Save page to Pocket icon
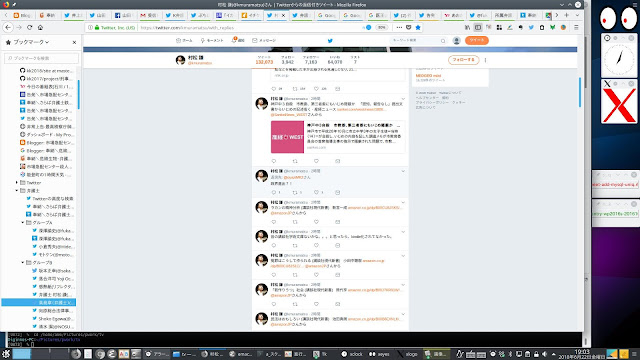Image resolution: width=640 pixels, height=360 pixels. [409, 27]
